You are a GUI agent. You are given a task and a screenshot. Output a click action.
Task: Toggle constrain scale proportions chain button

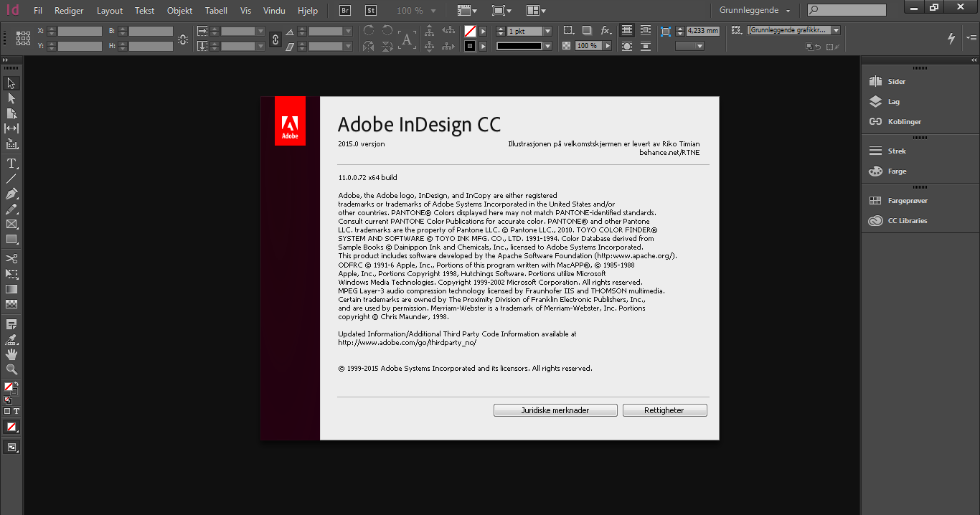tap(274, 39)
